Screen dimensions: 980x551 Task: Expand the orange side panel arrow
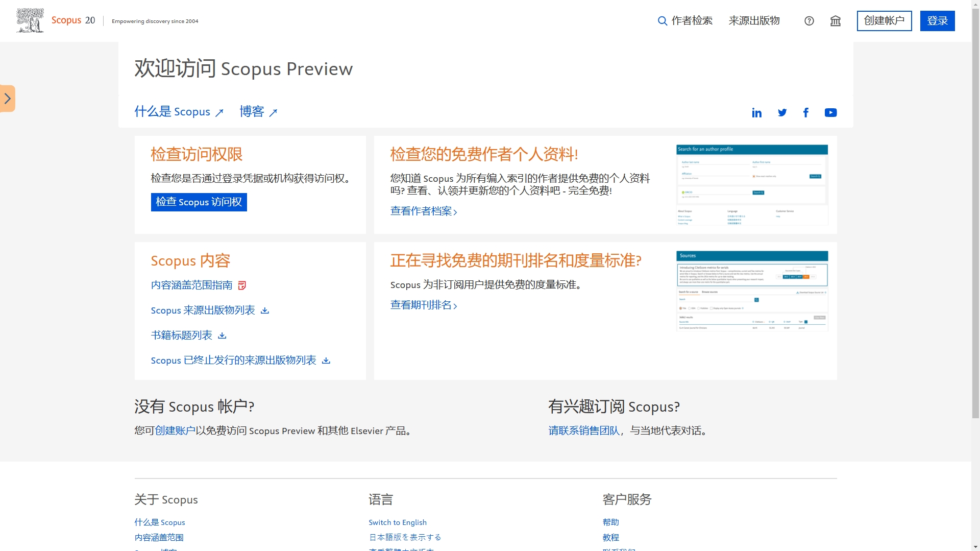pyautogui.click(x=8, y=99)
